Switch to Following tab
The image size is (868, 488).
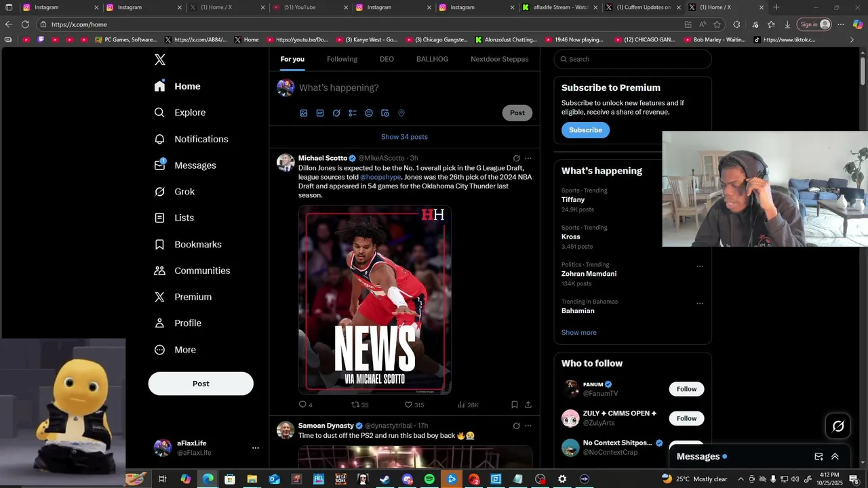(342, 59)
